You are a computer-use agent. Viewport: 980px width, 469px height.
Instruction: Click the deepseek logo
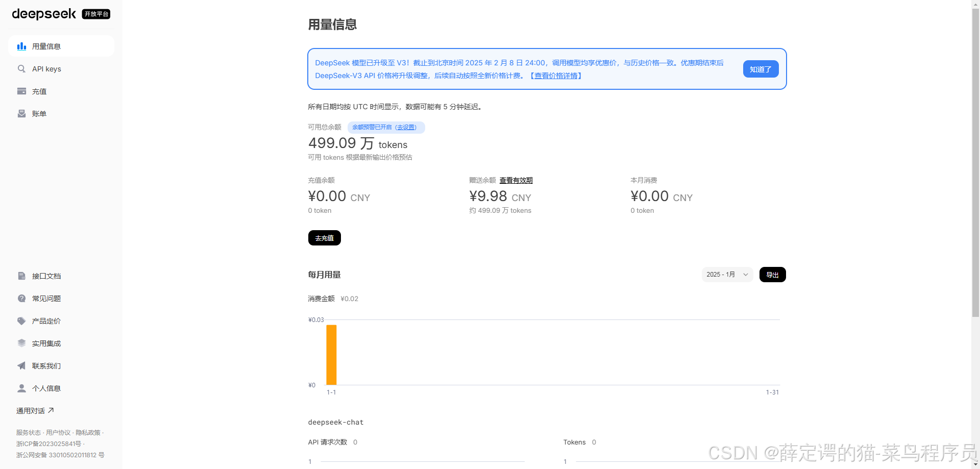[x=44, y=14]
